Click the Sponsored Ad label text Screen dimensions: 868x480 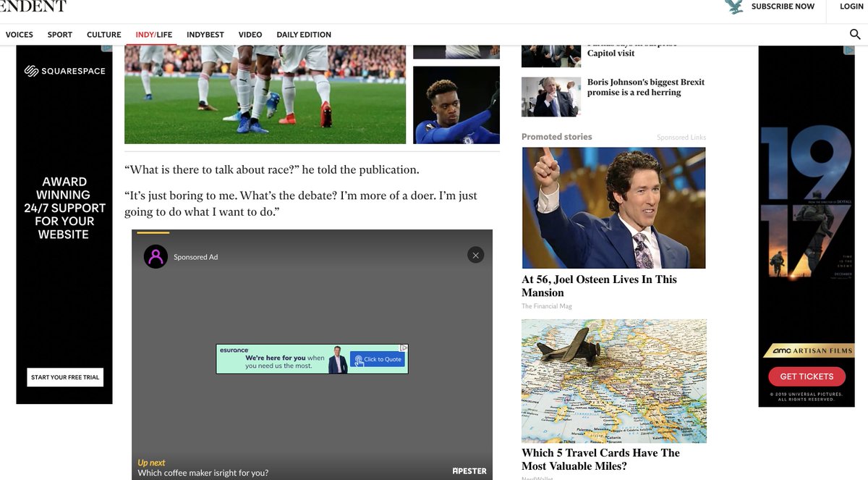click(x=195, y=257)
